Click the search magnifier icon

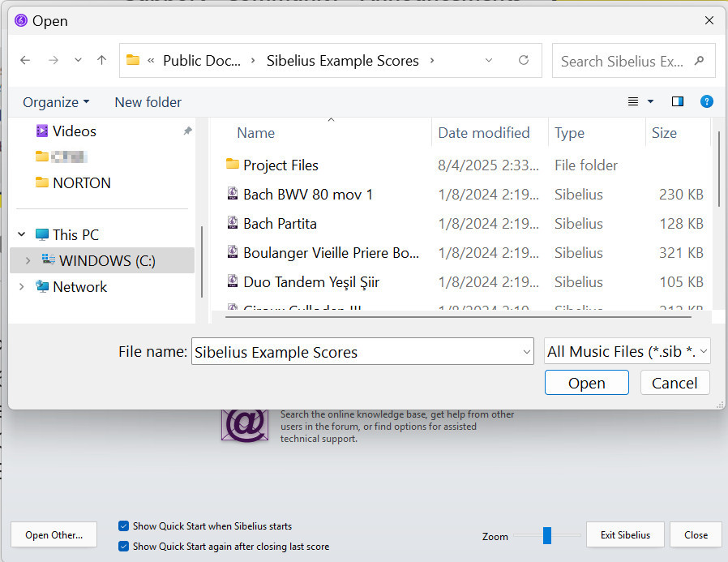click(x=699, y=60)
